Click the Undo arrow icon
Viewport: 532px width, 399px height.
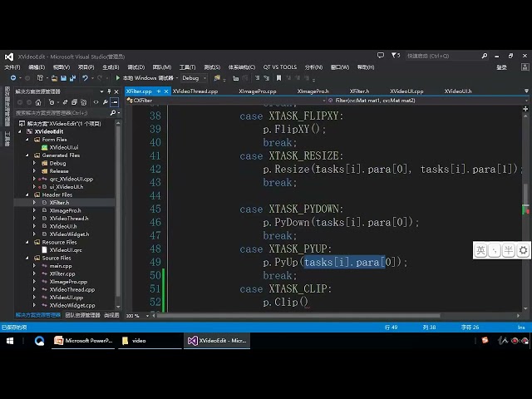(85, 78)
